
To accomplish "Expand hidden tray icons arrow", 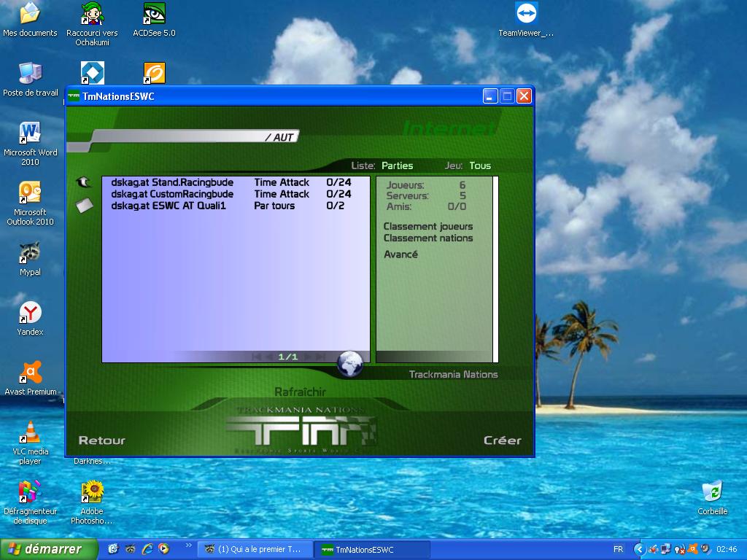I will pyautogui.click(x=640, y=550).
